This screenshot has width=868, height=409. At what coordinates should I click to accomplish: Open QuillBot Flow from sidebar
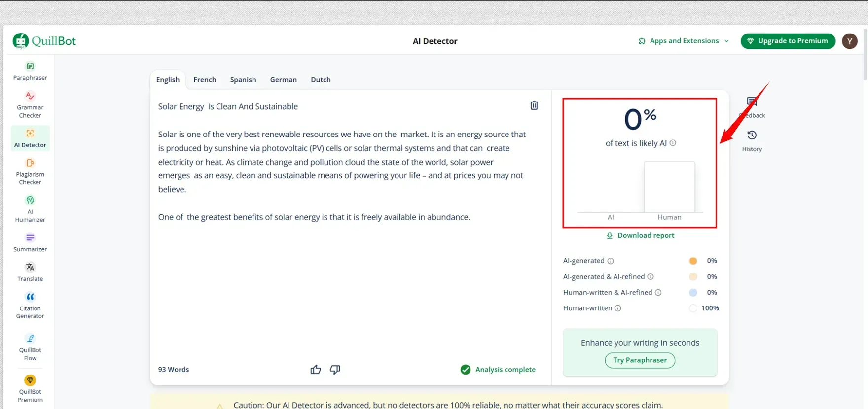(30, 347)
